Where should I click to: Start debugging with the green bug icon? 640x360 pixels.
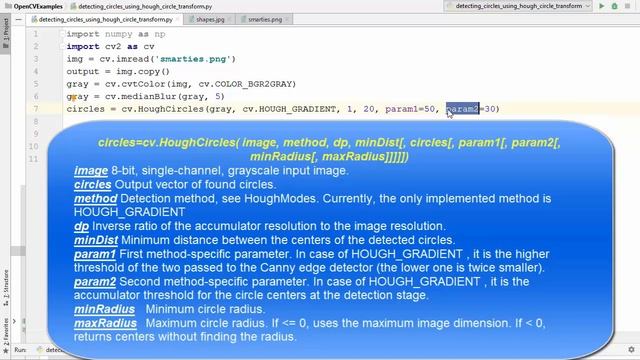point(614,6)
